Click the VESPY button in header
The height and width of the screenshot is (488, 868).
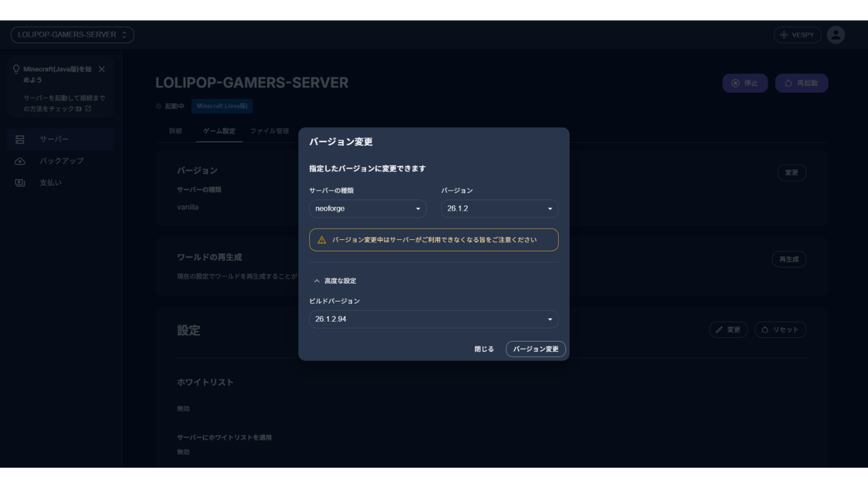pos(797,35)
